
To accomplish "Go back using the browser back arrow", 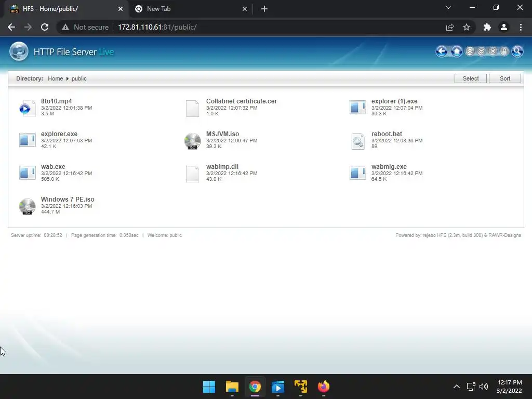I will point(11,27).
